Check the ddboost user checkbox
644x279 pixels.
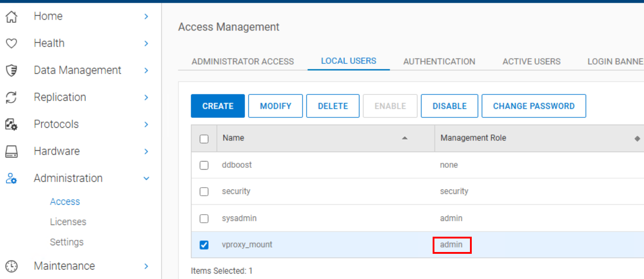(204, 165)
